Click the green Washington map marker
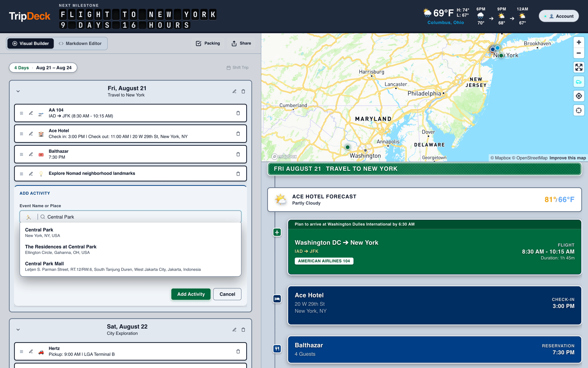 click(348, 147)
